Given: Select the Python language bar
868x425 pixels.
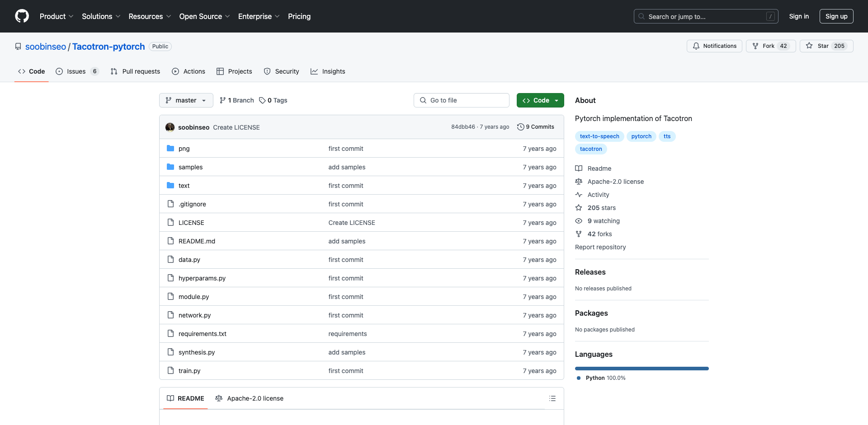Looking at the screenshot, I should [x=642, y=368].
